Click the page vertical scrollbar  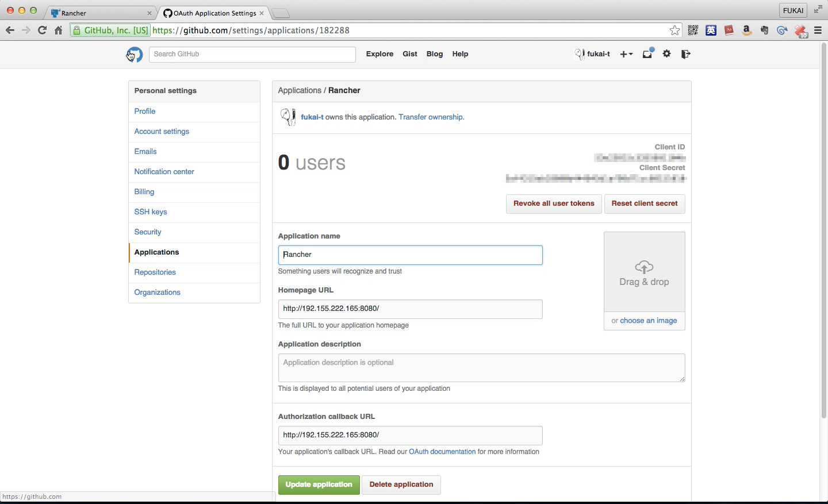[x=823, y=230]
